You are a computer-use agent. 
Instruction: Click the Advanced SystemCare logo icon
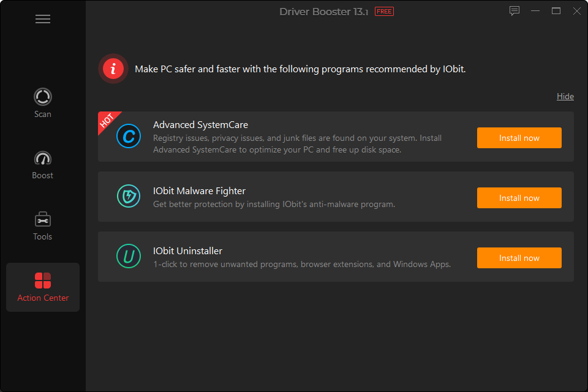129,137
